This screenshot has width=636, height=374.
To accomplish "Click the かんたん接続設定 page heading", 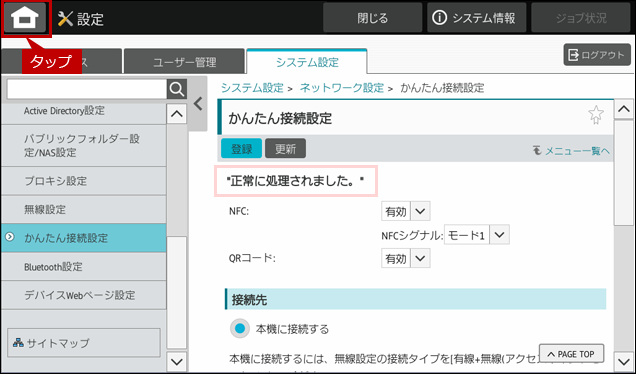I will [280, 118].
